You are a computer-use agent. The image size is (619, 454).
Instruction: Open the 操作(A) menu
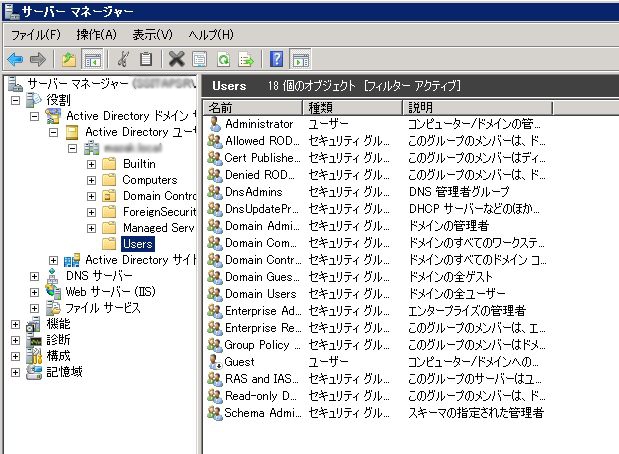(x=97, y=35)
